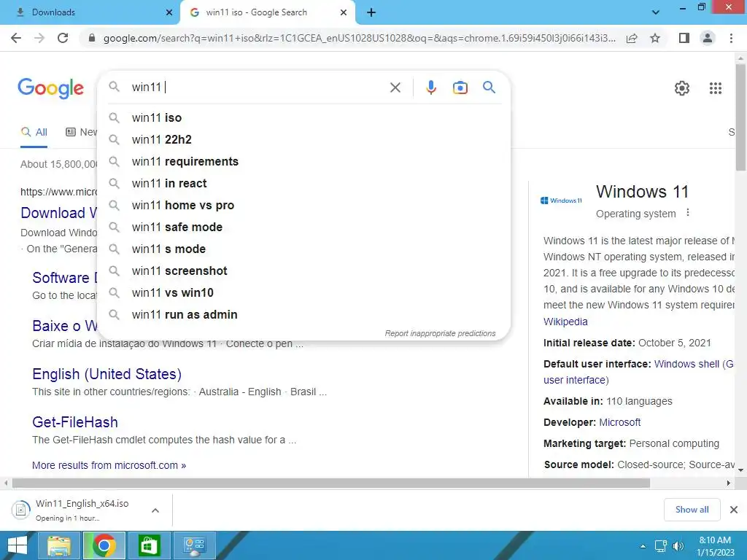Click the URL address bar
The image size is (747, 560).
[x=359, y=38]
